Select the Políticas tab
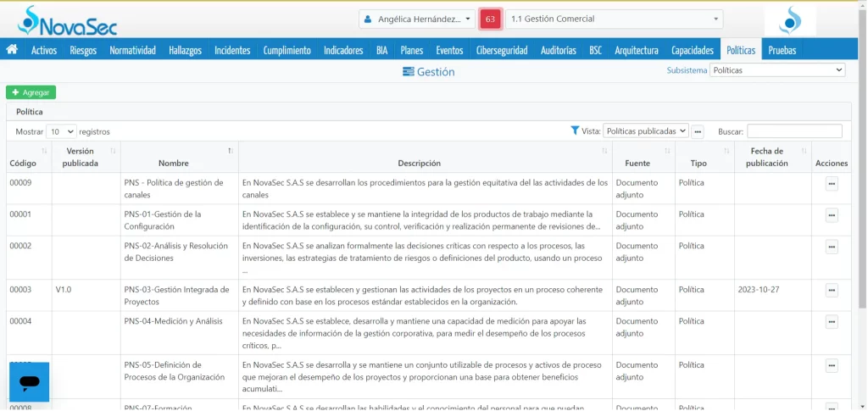868x411 pixels. coord(741,50)
